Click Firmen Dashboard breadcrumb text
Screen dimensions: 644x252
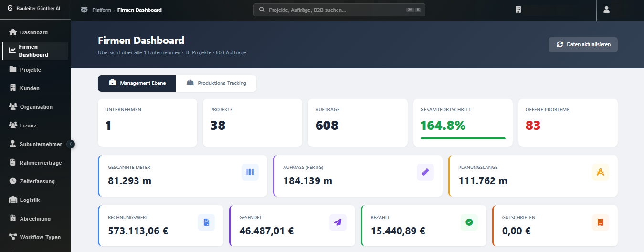(139, 10)
